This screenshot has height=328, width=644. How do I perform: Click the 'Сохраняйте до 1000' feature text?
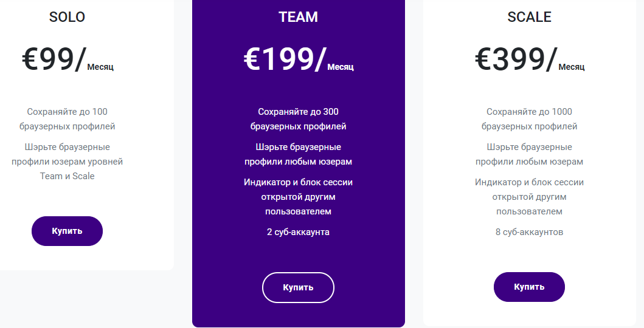(x=529, y=112)
